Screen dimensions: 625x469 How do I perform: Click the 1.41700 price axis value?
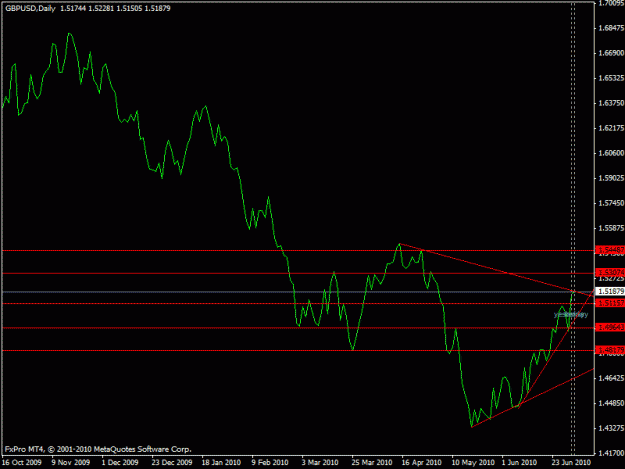pos(611,453)
